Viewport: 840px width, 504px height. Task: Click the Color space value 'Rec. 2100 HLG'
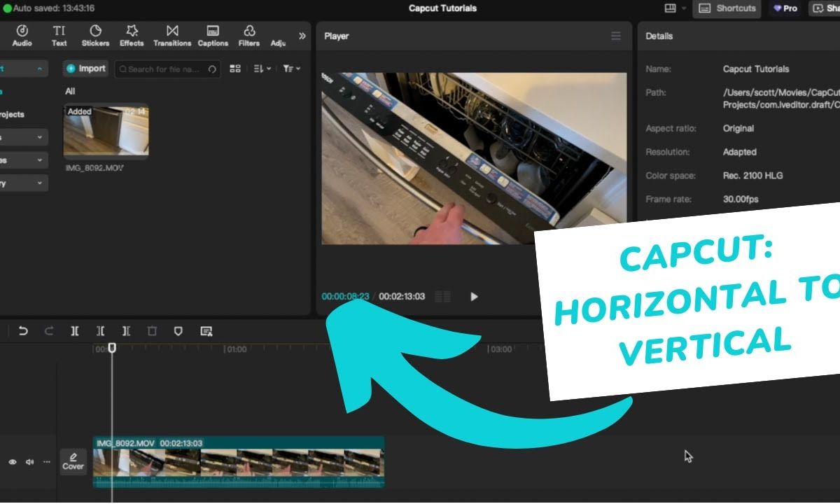pos(755,176)
